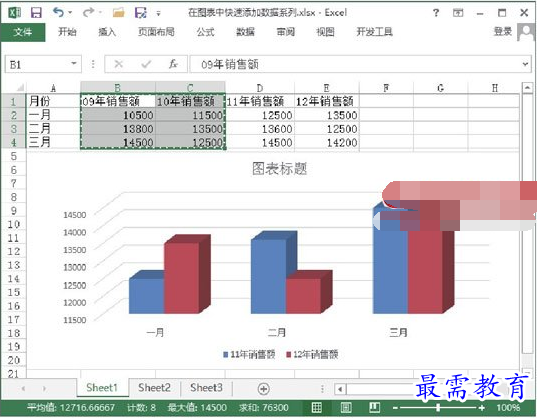
Task: Open the 文件 (File) tab
Action: 23,32
